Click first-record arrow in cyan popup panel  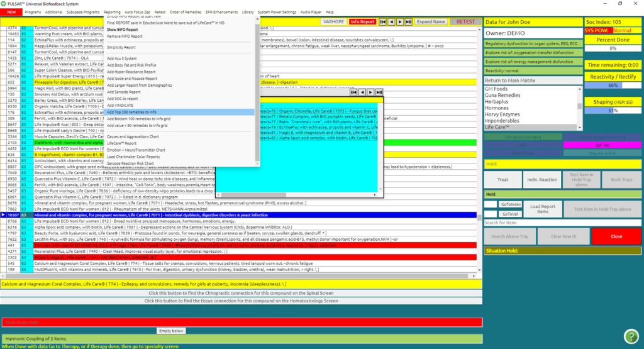click(354, 92)
